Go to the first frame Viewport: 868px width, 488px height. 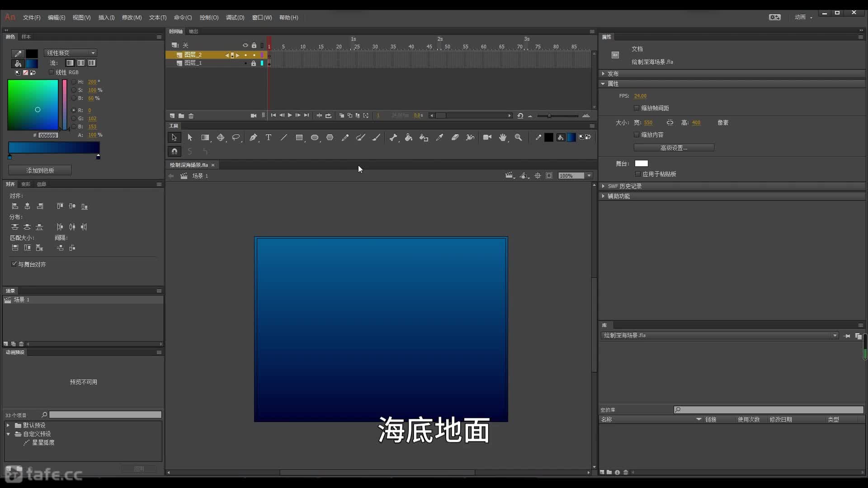point(273,115)
